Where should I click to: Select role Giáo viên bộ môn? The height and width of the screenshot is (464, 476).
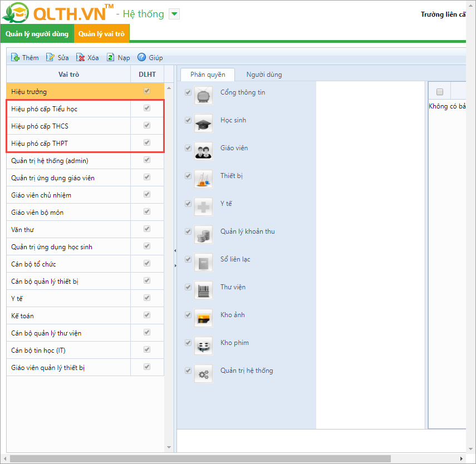85,213
